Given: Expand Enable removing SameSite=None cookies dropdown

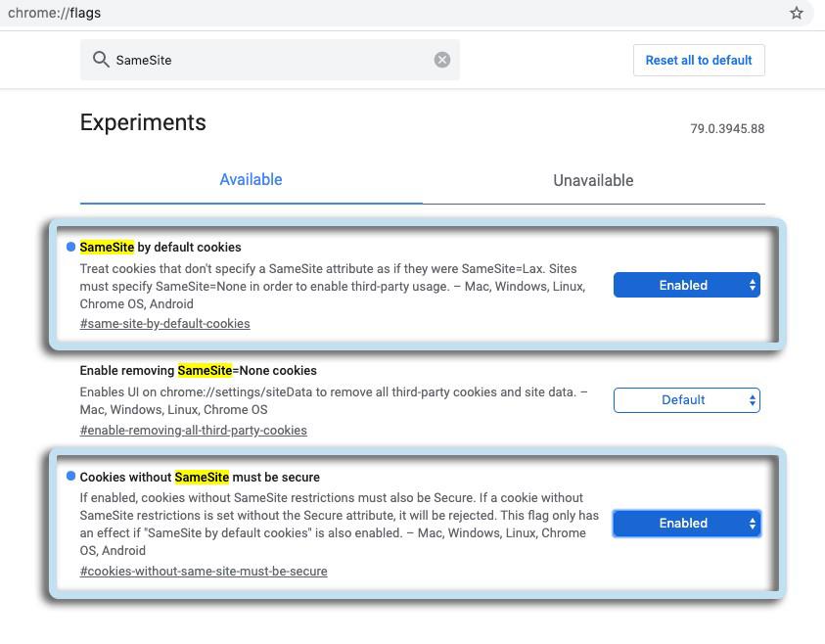Looking at the screenshot, I should [x=686, y=399].
